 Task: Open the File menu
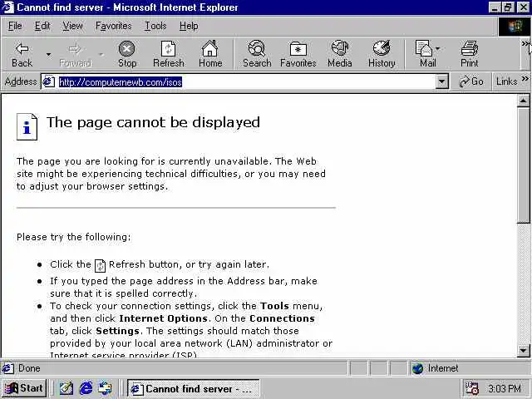15,26
